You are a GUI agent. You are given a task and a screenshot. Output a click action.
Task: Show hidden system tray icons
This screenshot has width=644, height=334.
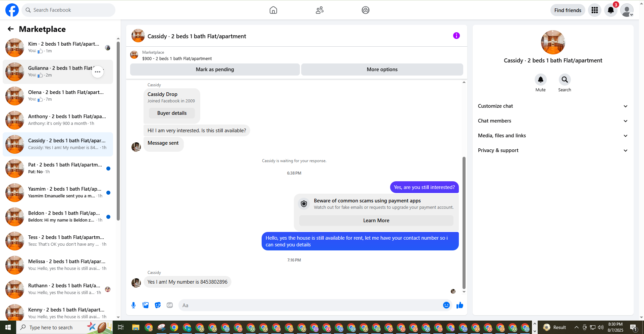(x=576, y=327)
